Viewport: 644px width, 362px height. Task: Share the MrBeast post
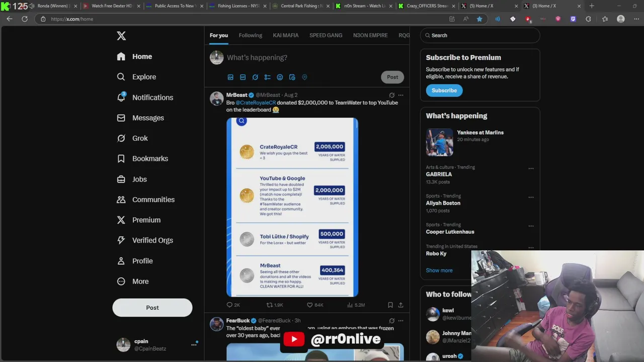(x=400, y=305)
